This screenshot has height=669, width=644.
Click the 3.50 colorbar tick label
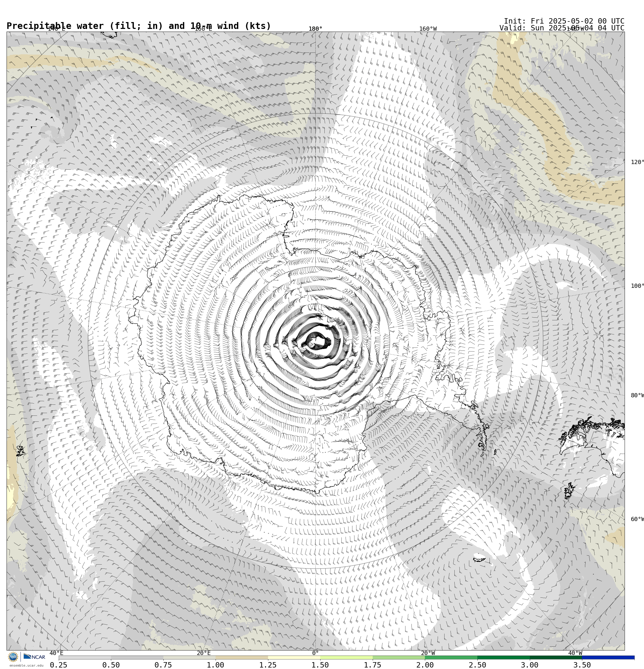[x=582, y=665]
